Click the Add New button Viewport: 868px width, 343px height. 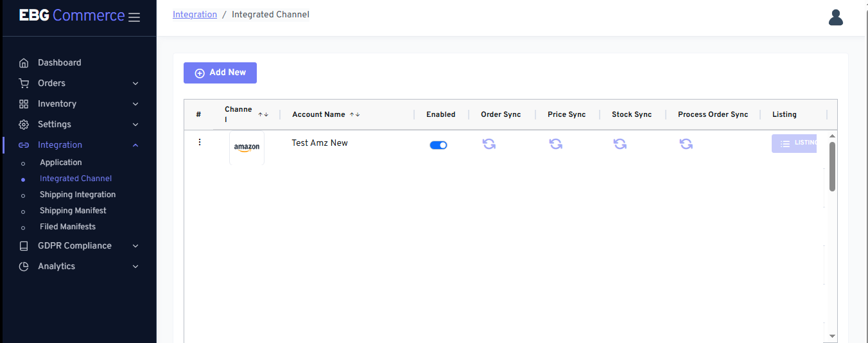[220, 73]
